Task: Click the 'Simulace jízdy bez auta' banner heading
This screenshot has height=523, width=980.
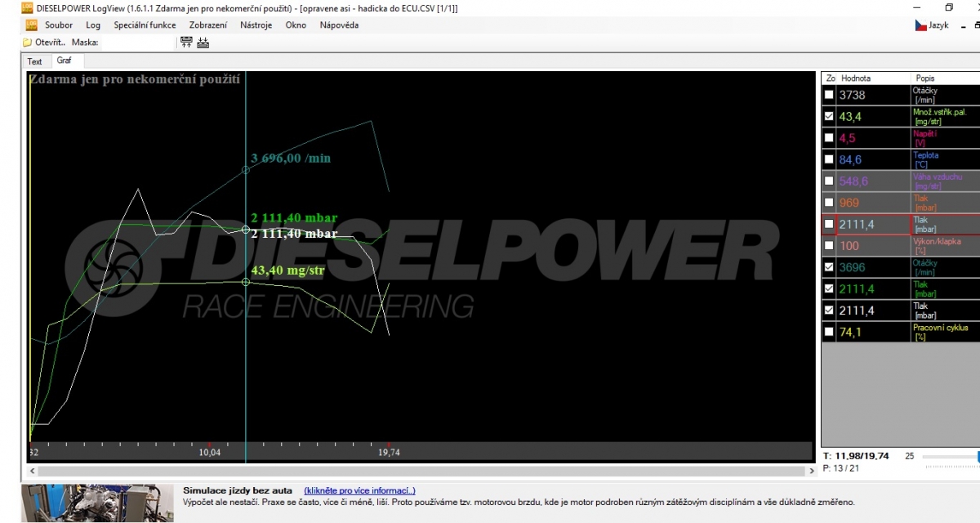Action: coord(237,490)
